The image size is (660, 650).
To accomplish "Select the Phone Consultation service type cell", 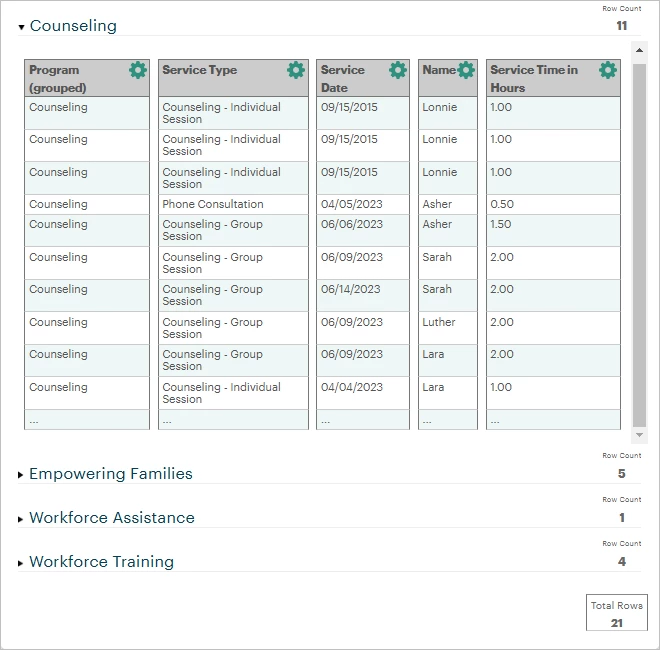I will pyautogui.click(x=233, y=204).
